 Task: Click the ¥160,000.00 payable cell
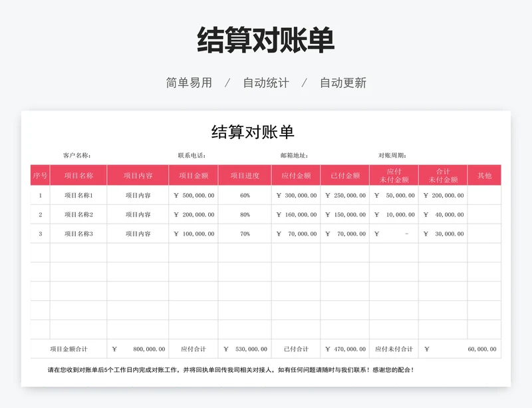(x=296, y=214)
